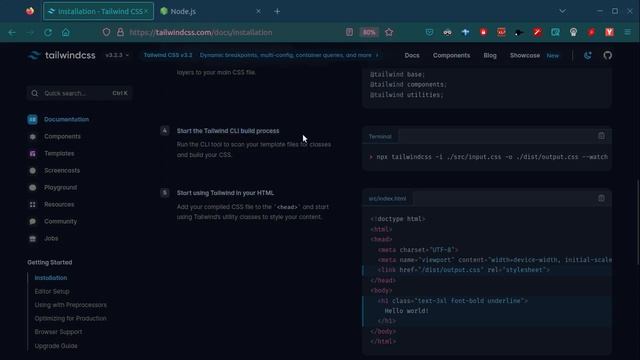The image size is (640, 360).
Task: Click the src/index.html file tab label
Action: pyautogui.click(x=387, y=198)
